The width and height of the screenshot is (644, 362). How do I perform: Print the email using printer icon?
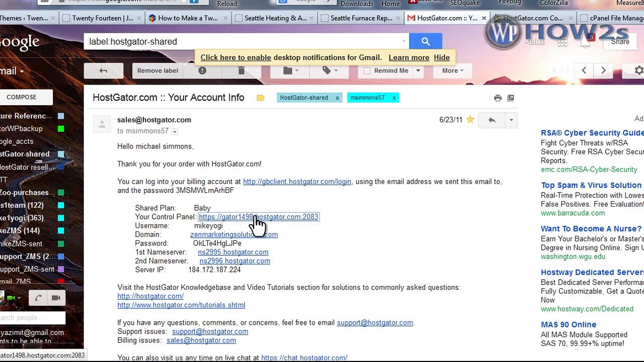[498, 98]
